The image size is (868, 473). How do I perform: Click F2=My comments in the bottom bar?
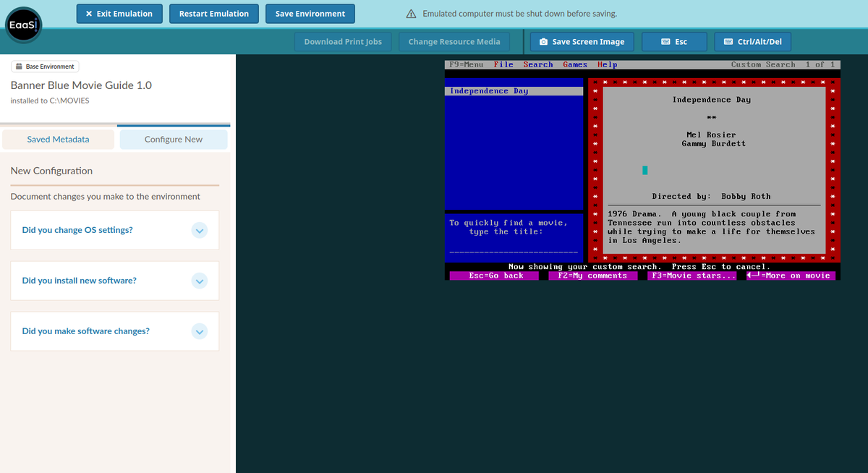pos(592,276)
